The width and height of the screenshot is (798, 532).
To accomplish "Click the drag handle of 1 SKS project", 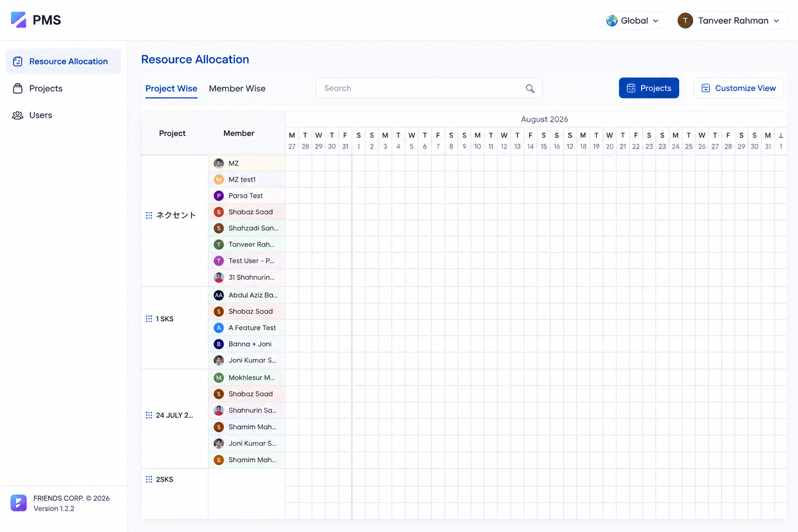I will pos(149,318).
